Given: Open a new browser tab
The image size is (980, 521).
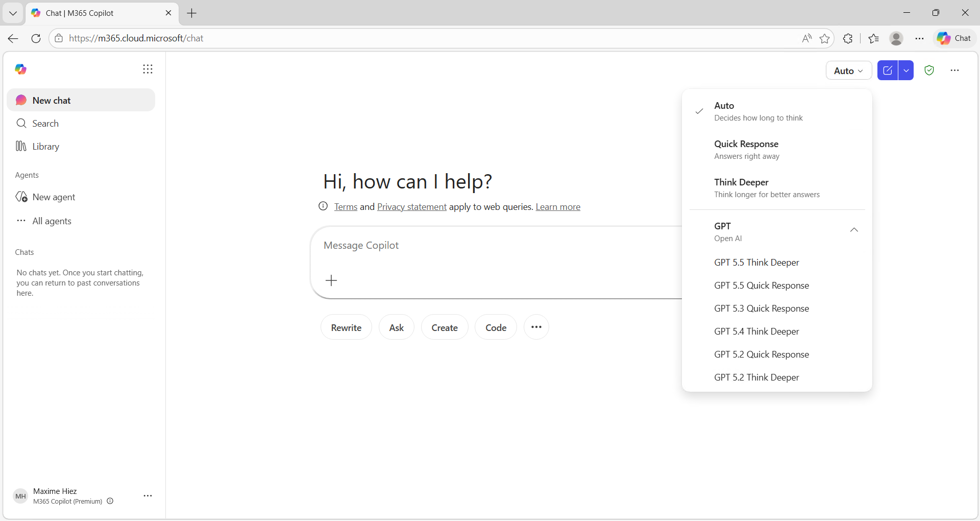Looking at the screenshot, I should click(192, 13).
